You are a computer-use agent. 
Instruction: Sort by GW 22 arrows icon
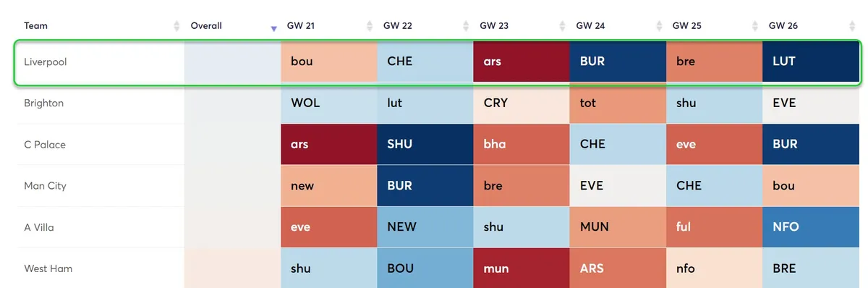(x=466, y=26)
